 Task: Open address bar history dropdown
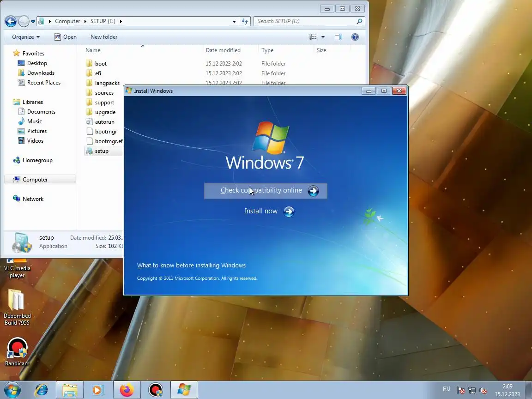click(234, 21)
